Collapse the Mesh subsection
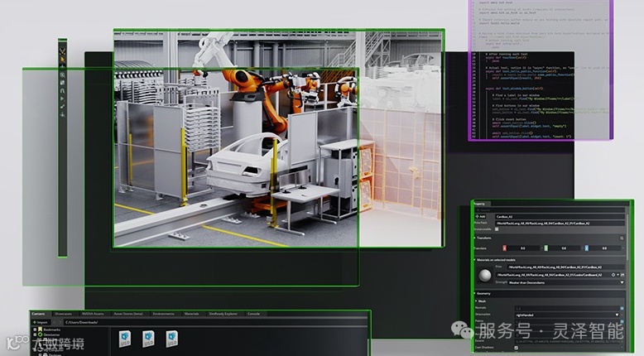Screen dimensions: 644x356 476,301
